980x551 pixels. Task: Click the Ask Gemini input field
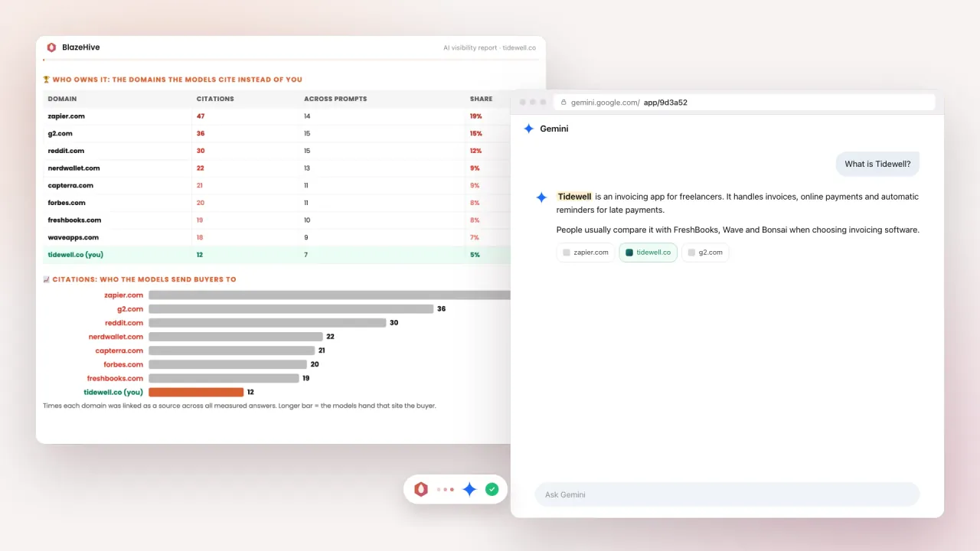(727, 494)
